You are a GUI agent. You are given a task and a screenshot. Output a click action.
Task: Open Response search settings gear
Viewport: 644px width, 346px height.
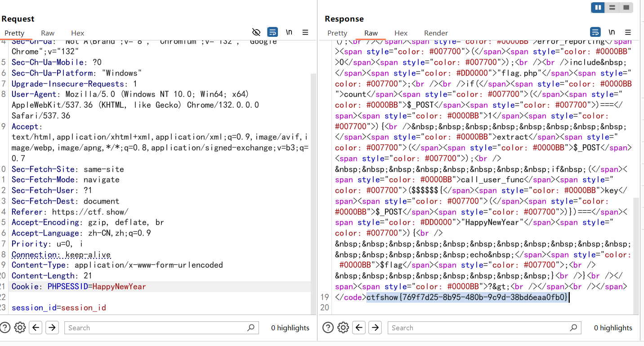[343, 328]
